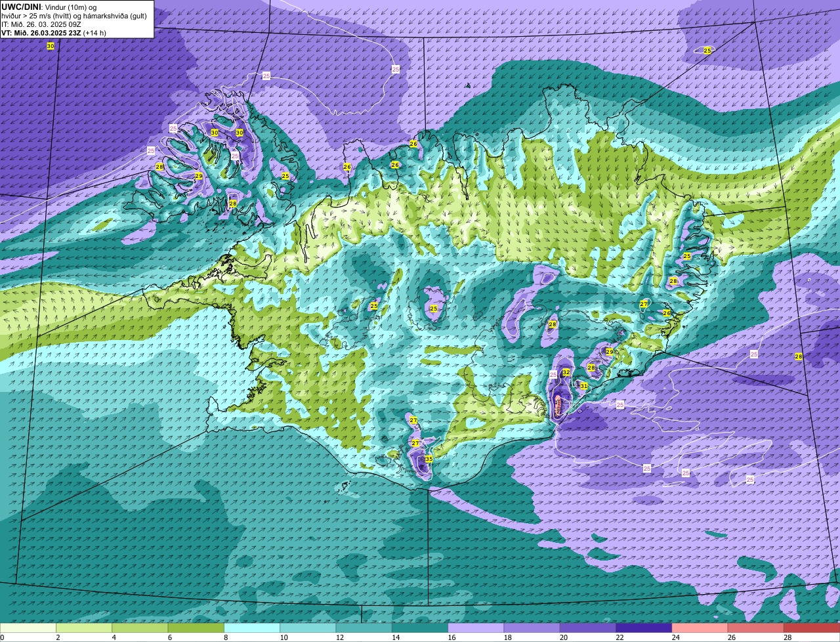Click the legend scale tick label "14"
Screen dimensions: 840x642
395,637
